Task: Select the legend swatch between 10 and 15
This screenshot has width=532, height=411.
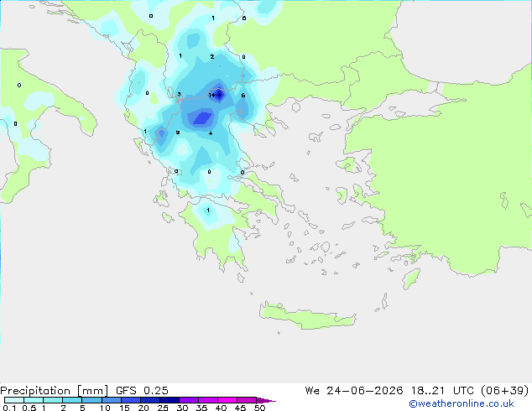Action: pos(111,400)
